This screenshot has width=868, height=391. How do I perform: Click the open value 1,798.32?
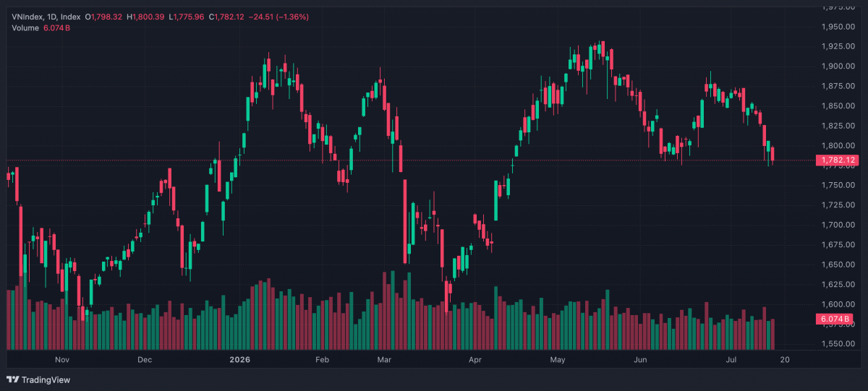pyautogui.click(x=106, y=17)
